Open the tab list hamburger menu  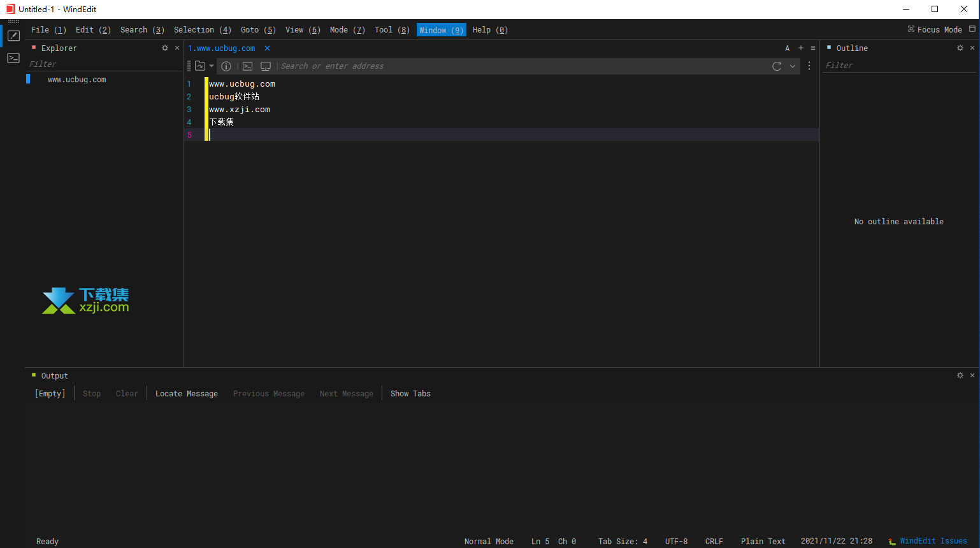[813, 48]
